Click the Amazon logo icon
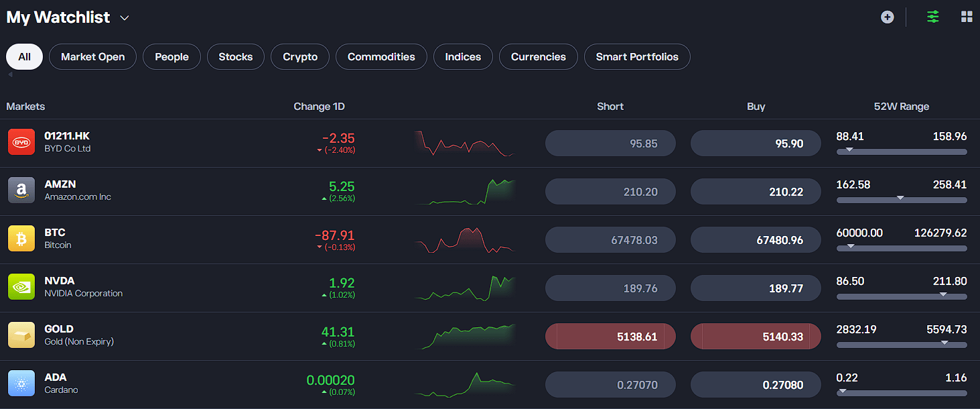This screenshot has width=980, height=409. pos(21,191)
